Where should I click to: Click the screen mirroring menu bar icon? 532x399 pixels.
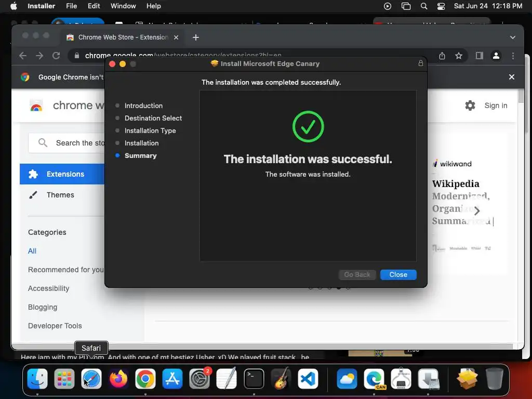(x=406, y=6)
